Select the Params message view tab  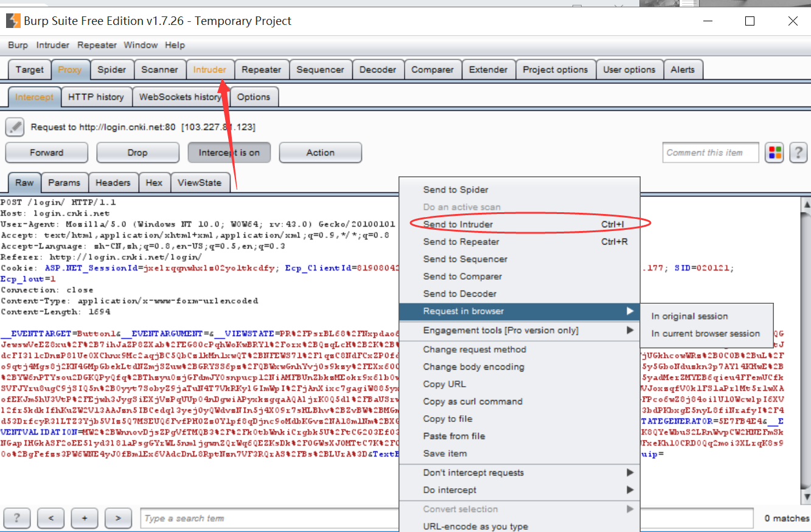(x=64, y=182)
